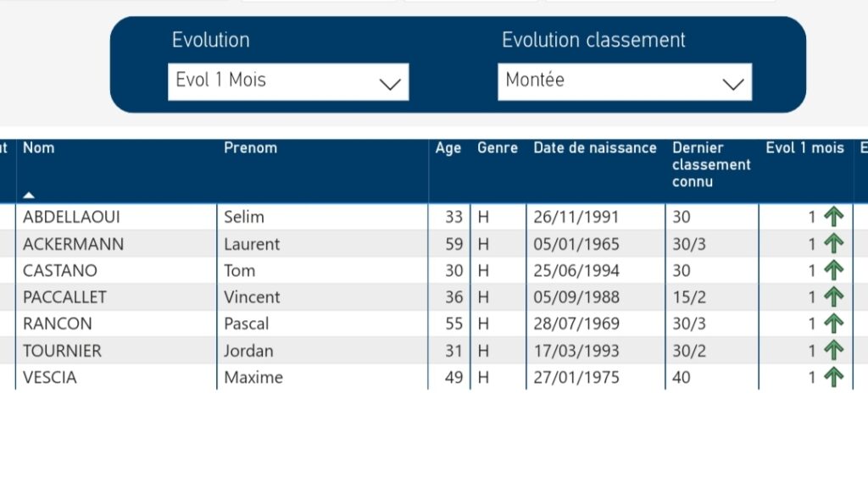This screenshot has width=868, height=504.
Task: Open the Montée dropdown
Action: pos(624,81)
